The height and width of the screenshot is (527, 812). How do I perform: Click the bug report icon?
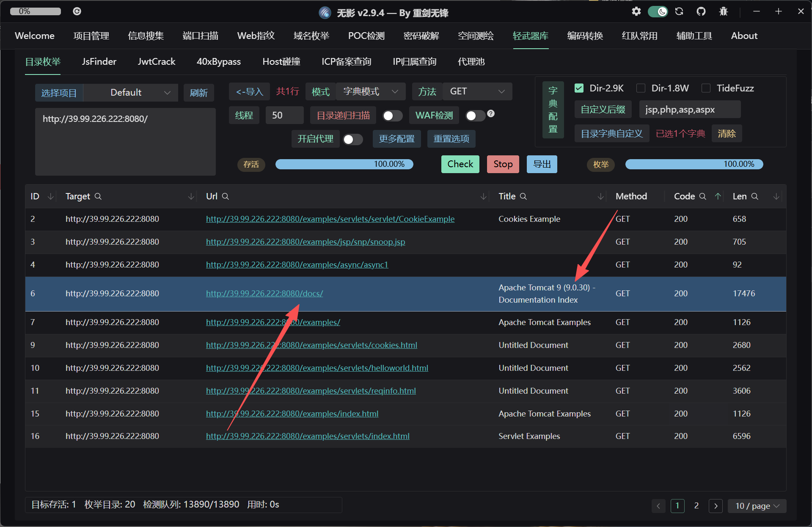point(723,11)
